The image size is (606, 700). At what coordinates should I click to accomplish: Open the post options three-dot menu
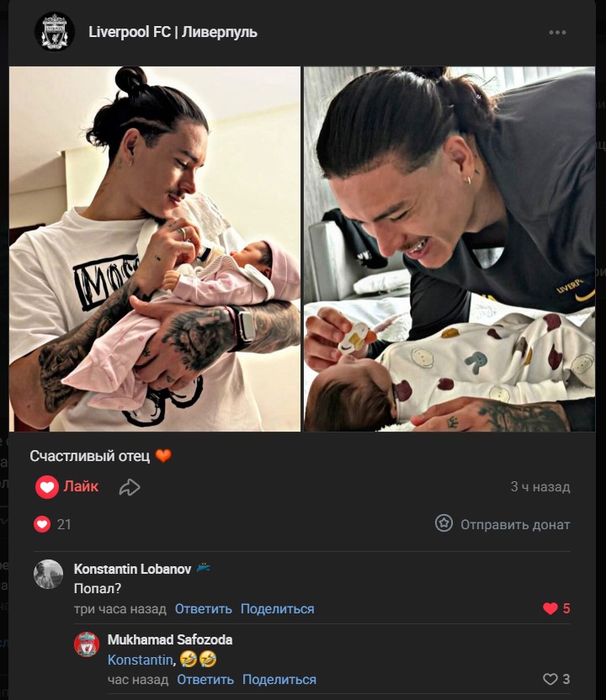557,32
